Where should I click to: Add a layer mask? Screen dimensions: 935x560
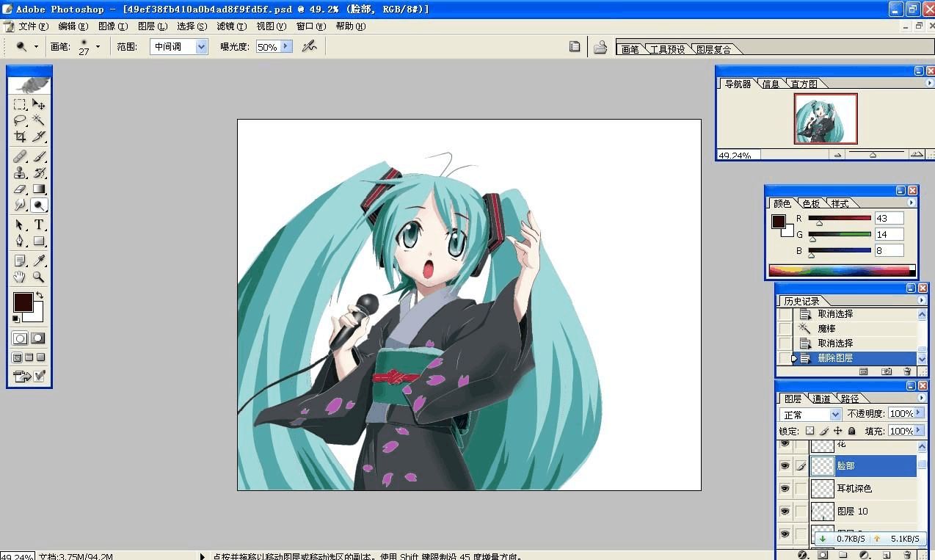[823, 555]
